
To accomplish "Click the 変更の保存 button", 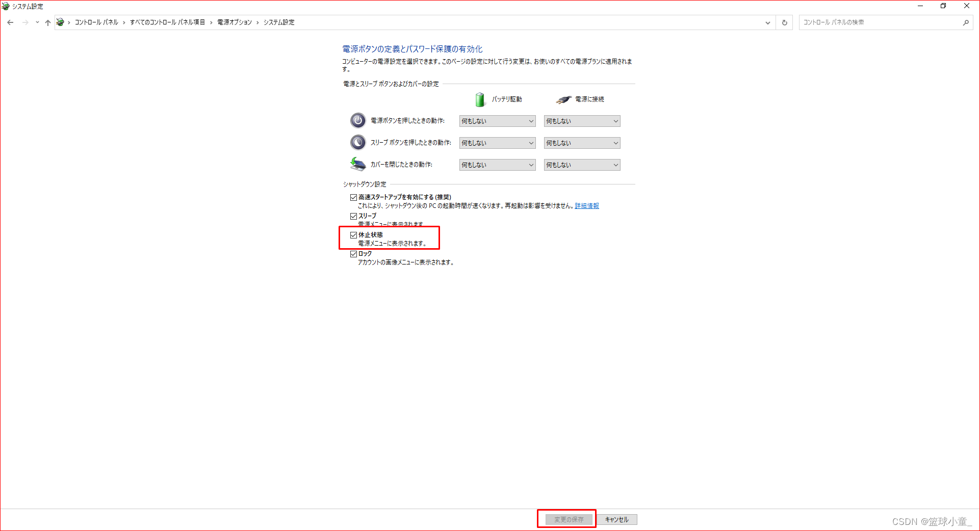I will 569,519.
